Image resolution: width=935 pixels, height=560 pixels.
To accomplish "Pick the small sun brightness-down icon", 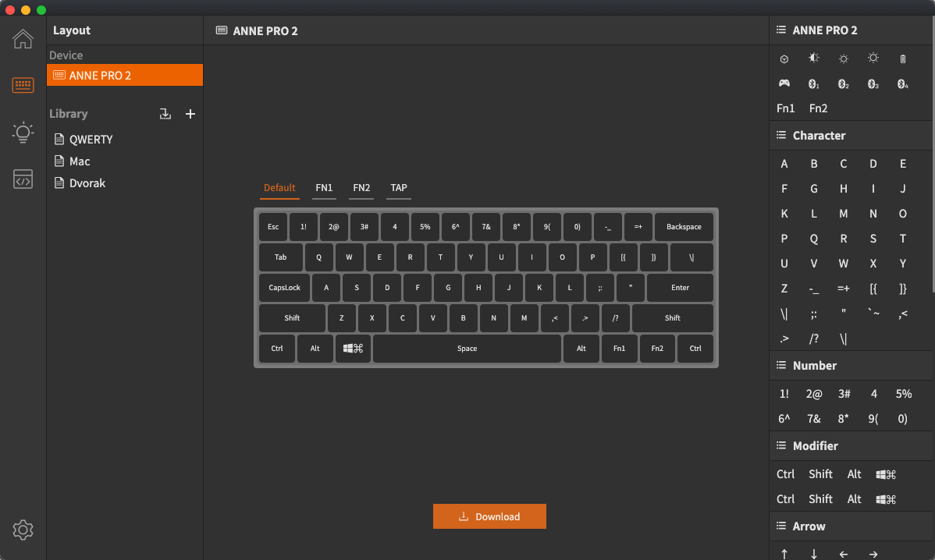I will [x=843, y=58].
